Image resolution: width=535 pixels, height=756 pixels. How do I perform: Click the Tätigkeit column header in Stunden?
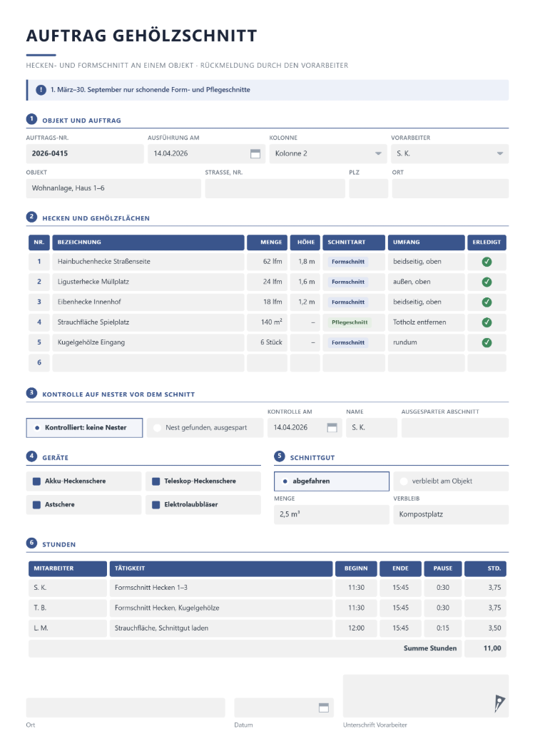(x=221, y=569)
